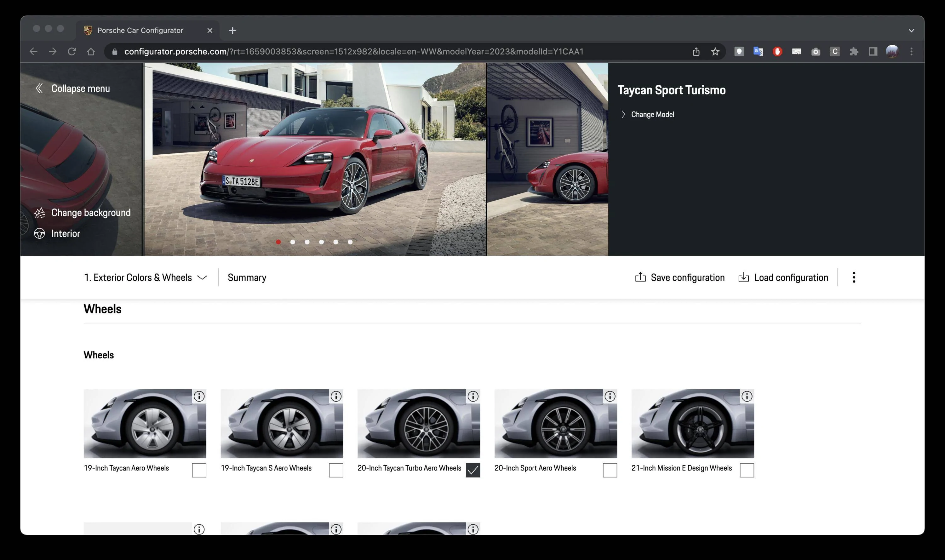The height and width of the screenshot is (560, 945).
Task: Click the Collapse menu double-chevron icon
Action: point(39,88)
